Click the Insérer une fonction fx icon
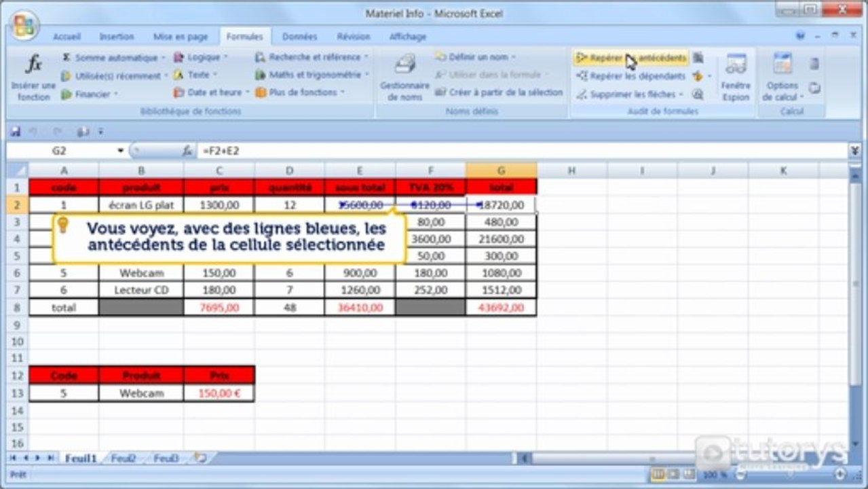Viewport: 868px width, 489px height. (34, 65)
